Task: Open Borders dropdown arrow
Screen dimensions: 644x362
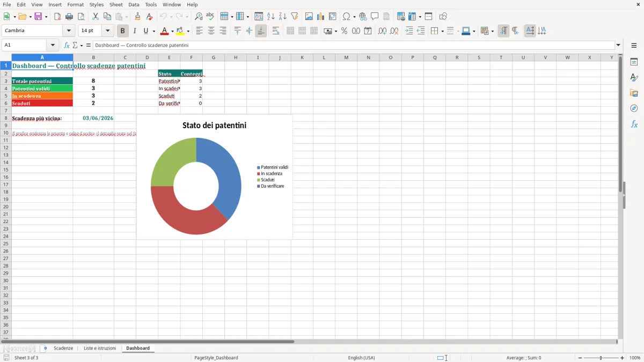Action: coord(442,31)
